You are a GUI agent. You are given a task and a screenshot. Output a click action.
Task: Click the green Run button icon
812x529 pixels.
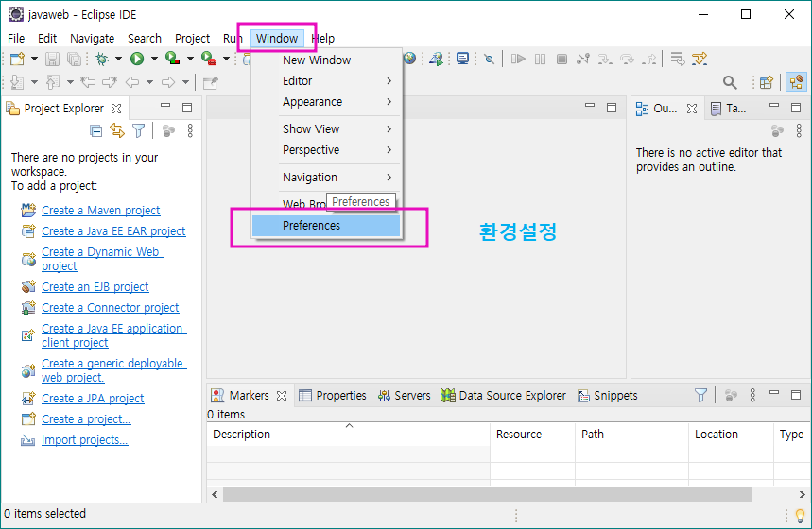tap(137, 59)
